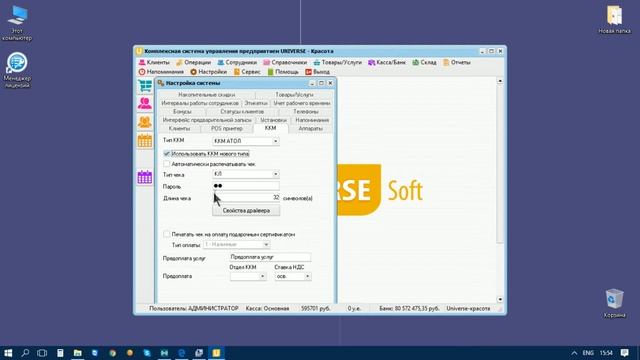Open the purple calendar sidebar icon
Image resolution: width=640 pixels, height=360 pixels.
point(144,178)
